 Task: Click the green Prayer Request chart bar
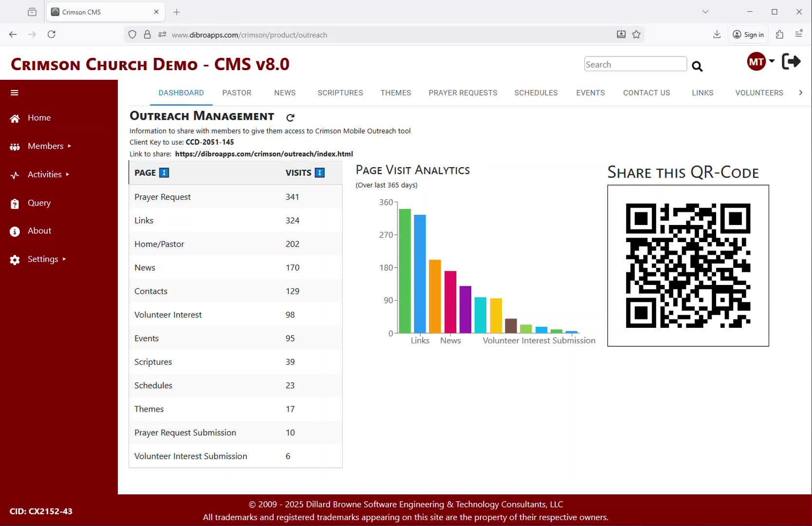[405, 271]
